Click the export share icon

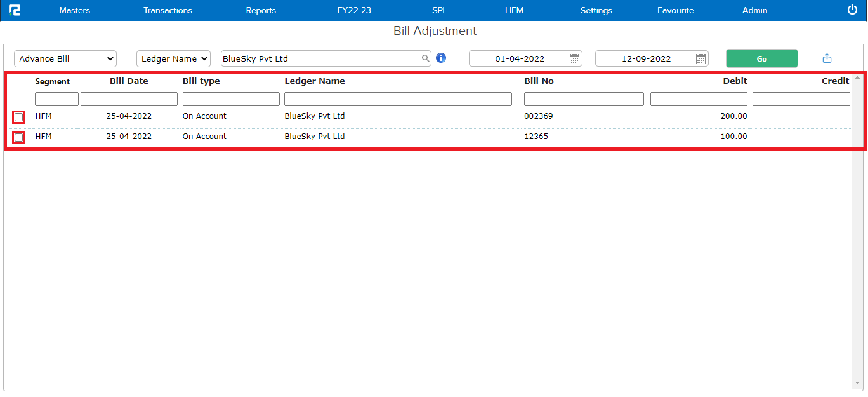827,58
